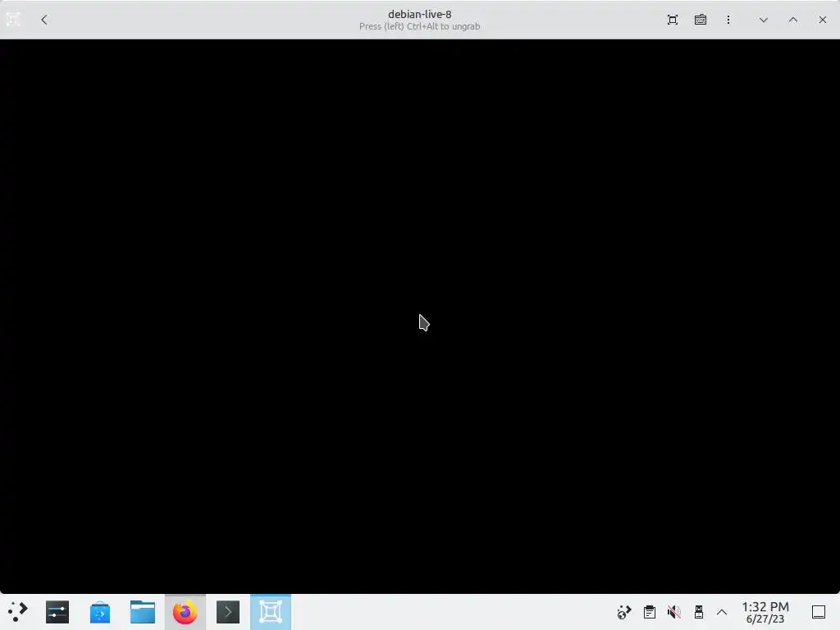
Task: Minimize the debian-live-8 window
Action: tap(764, 20)
